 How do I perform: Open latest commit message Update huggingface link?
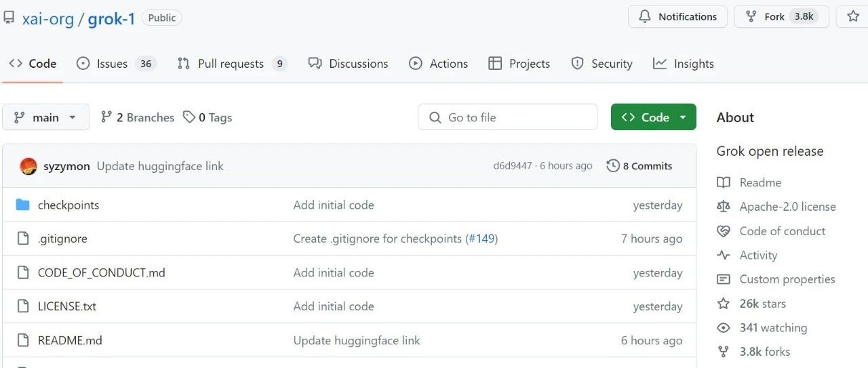point(160,166)
